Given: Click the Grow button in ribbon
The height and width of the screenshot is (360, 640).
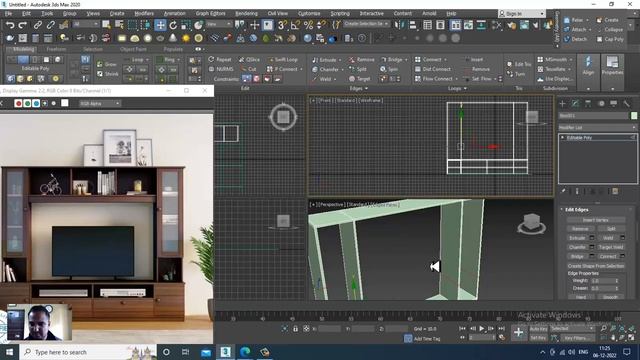Looking at the screenshot, I should 107,64.
